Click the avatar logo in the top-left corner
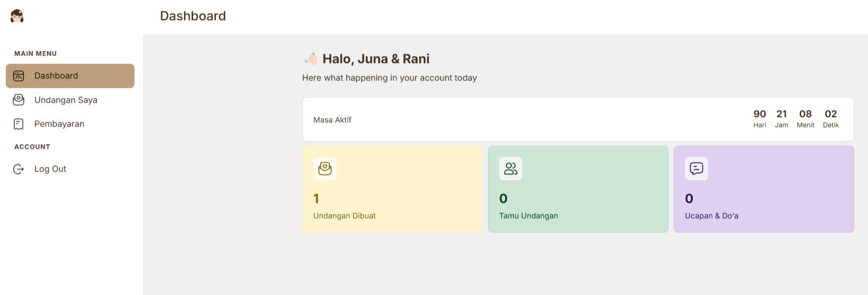868x295 pixels. pos(17,16)
